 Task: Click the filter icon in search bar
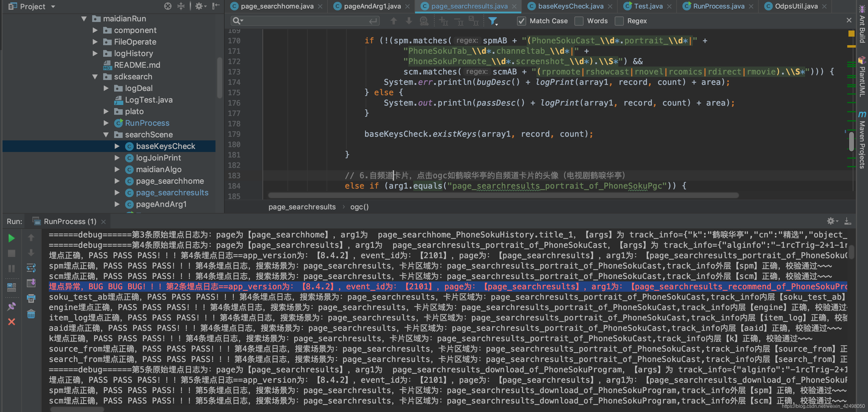(x=493, y=21)
